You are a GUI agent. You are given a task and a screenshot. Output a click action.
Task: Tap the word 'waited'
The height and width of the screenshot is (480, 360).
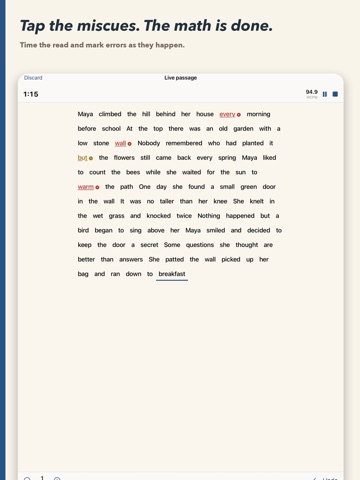(192, 172)
